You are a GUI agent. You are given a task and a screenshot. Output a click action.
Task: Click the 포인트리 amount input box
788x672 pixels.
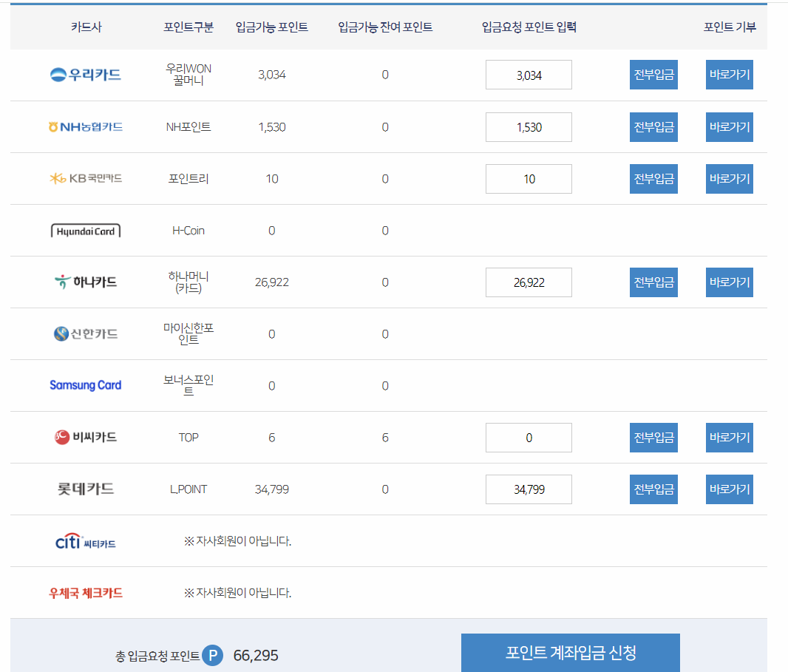tap(529, 178)
